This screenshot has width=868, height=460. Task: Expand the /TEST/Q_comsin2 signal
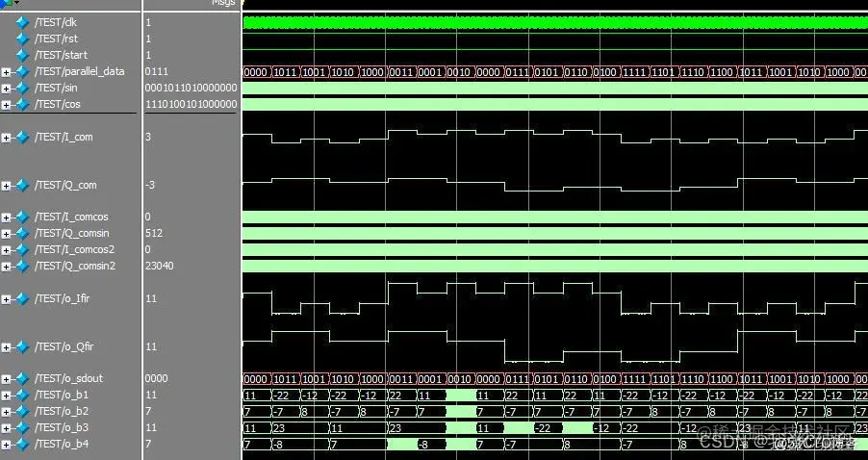pos(6,267)
